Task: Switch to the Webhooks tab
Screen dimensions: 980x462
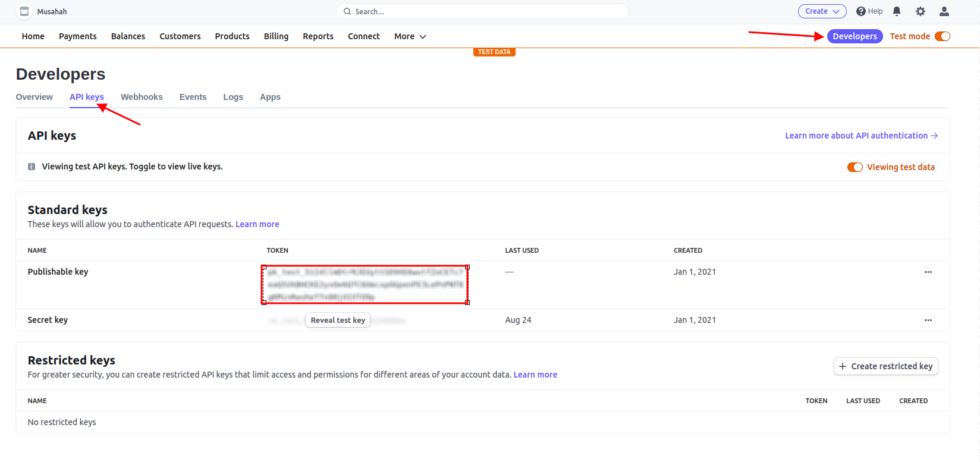Action: coord(142,97)
